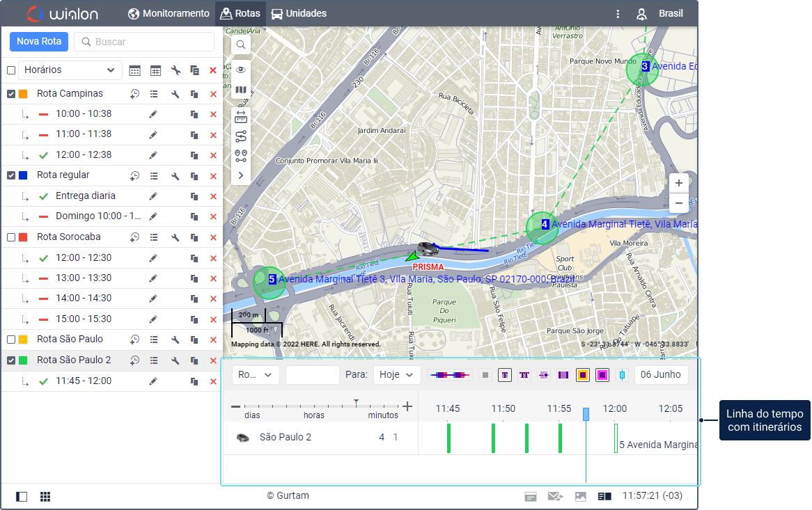Screen dimensions: 812x510
Task: Delete the Rota São Paulo 2 route
Action: (x=213, y=360)
